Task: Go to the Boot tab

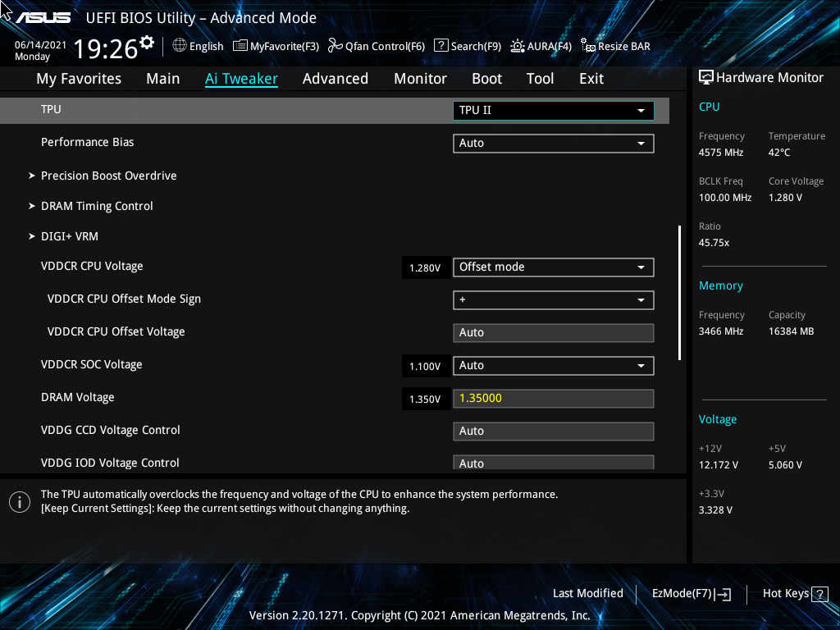Action: click(487, 79)
